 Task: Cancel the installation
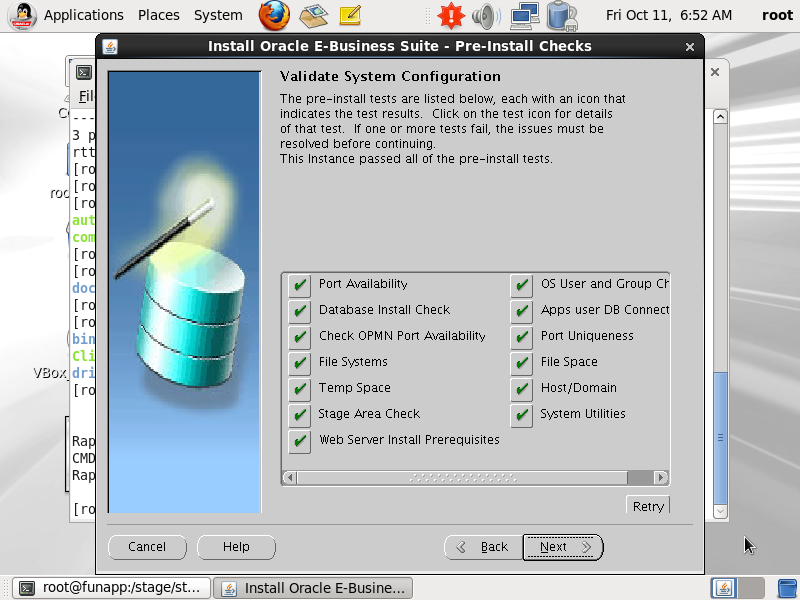[x=147, y=547]
